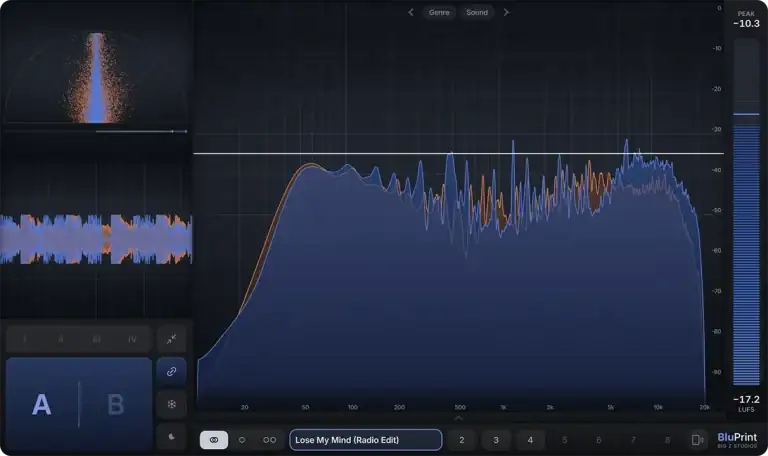
Task: Click the loudness meter level marker
Action: [x=746, y=114]
